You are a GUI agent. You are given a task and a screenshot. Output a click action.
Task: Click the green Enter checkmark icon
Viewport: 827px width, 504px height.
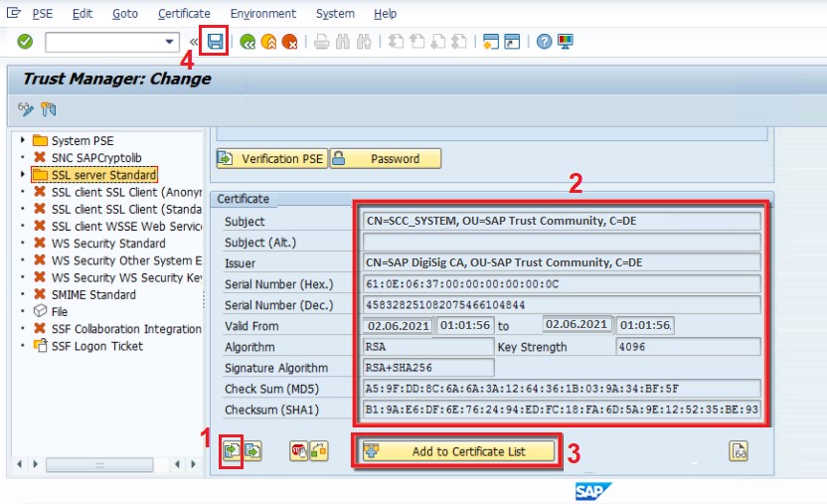coord(25,41)
